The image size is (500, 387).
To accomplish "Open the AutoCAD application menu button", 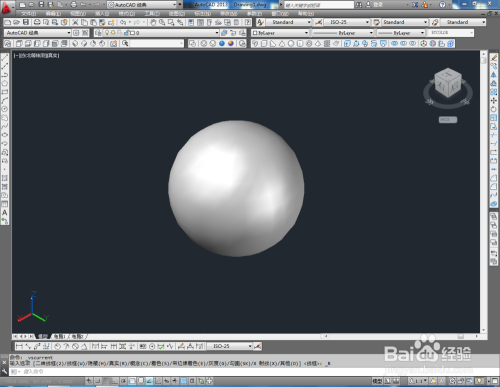I will [6, 7].
